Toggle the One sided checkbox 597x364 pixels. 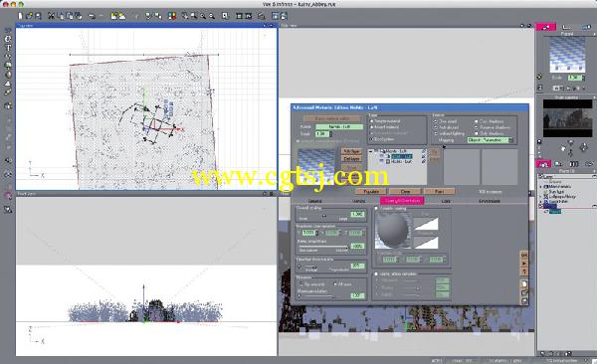click(436, 121)
